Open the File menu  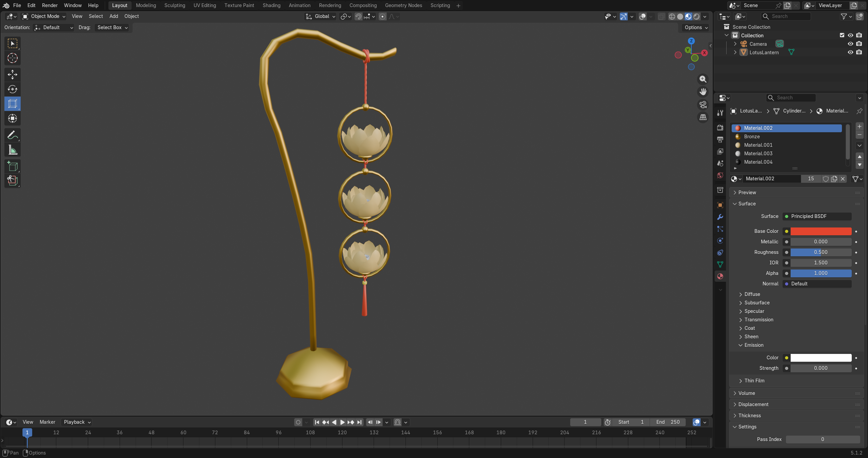click(17, 5)
